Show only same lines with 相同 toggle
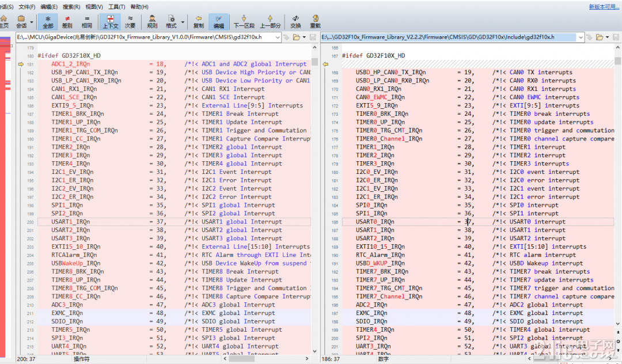 pos(87,21)
